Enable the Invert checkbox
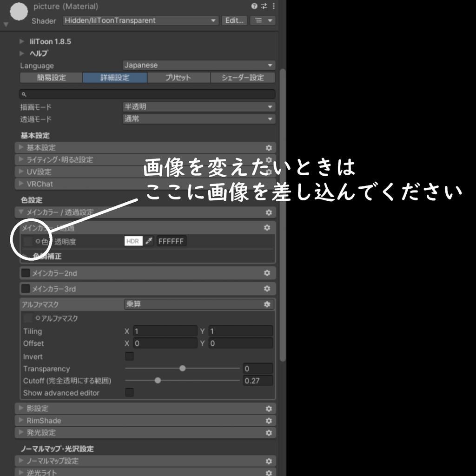The width and height of the screenshot is (476, 476). pyautogui.click(x=129, y=356)
